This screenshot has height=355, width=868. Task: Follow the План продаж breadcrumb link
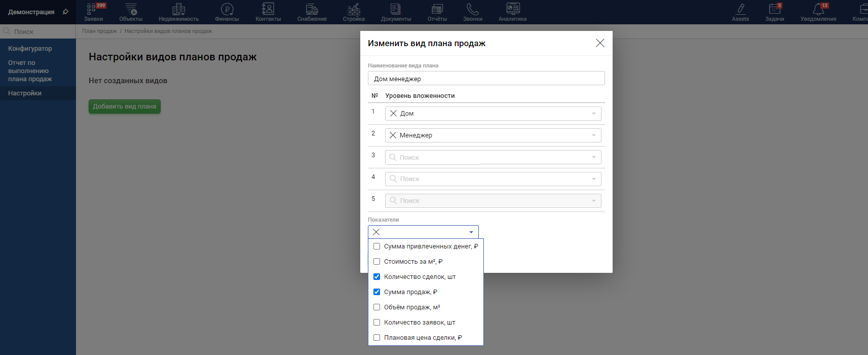[x=99, y=31]
